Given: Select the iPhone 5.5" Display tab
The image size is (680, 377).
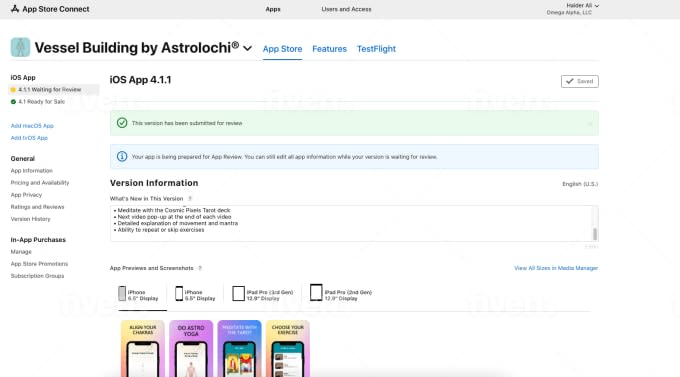Looking at the screenshot, I should pyautogui.click(x=195, y=295).
